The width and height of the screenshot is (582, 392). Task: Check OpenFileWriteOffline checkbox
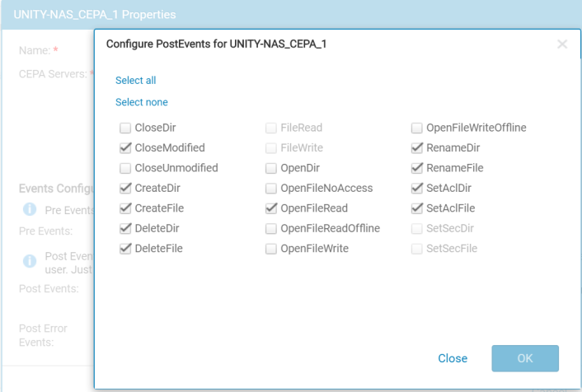click(417, 128)
